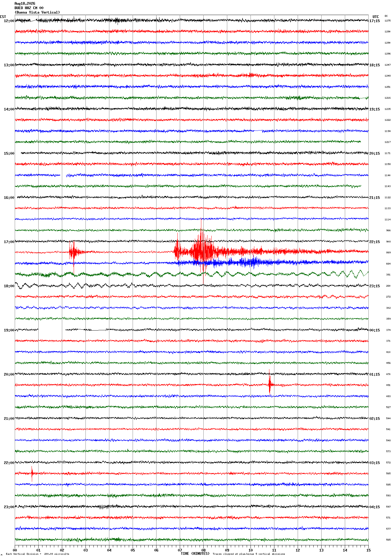392x558 pixels.
Task: Click the "DC" column header
Action: click(386, 16)
